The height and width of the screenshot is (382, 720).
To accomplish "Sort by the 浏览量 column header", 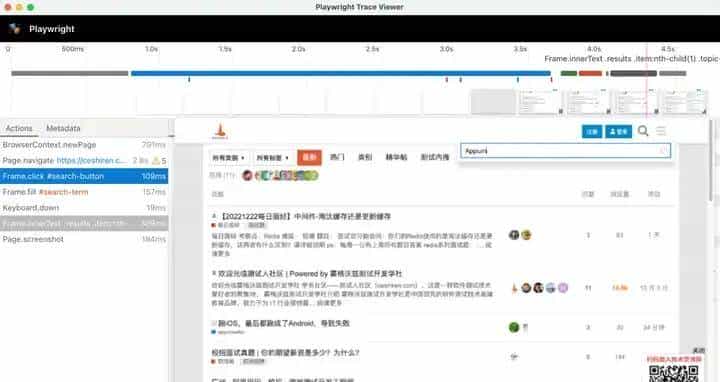I will pyautogui.click(x=619, y=194).
